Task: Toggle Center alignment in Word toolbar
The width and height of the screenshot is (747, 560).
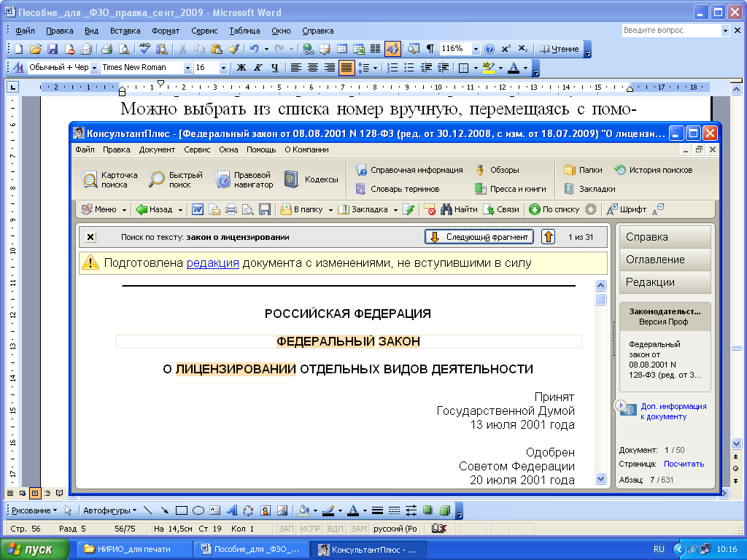Action: 312,68
